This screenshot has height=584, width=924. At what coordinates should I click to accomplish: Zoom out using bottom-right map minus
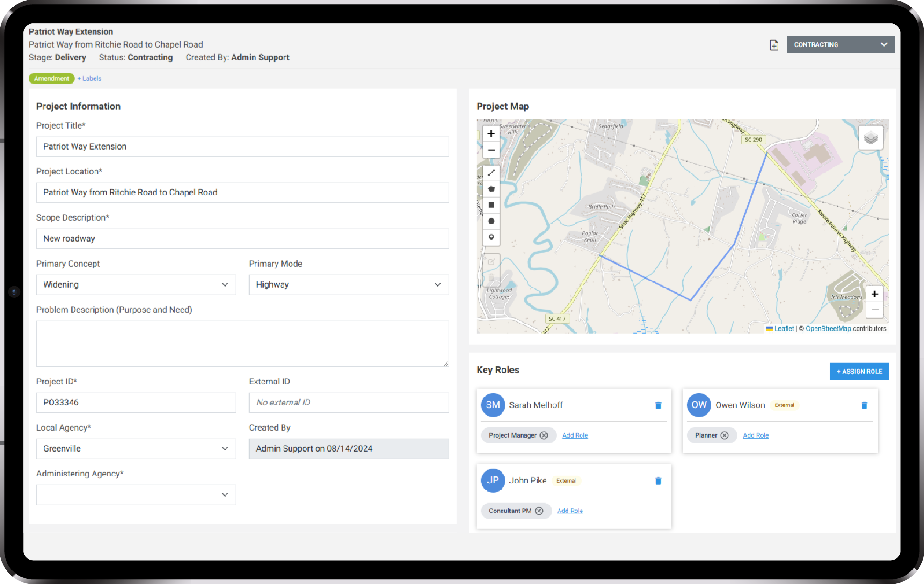tap(874, 310)
